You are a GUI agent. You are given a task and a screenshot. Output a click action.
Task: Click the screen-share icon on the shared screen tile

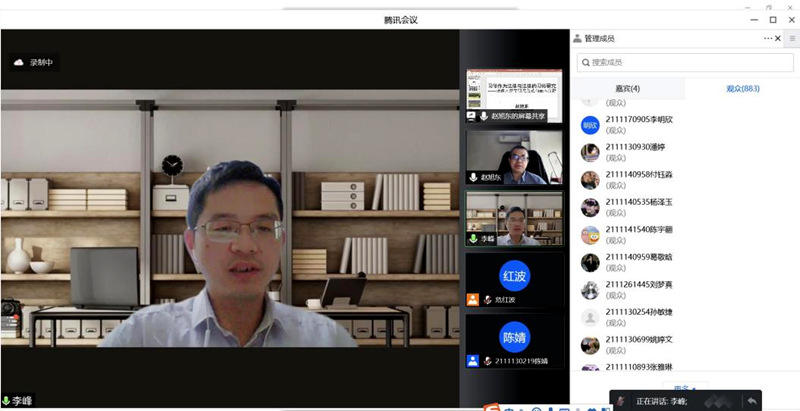coord(471,116)
